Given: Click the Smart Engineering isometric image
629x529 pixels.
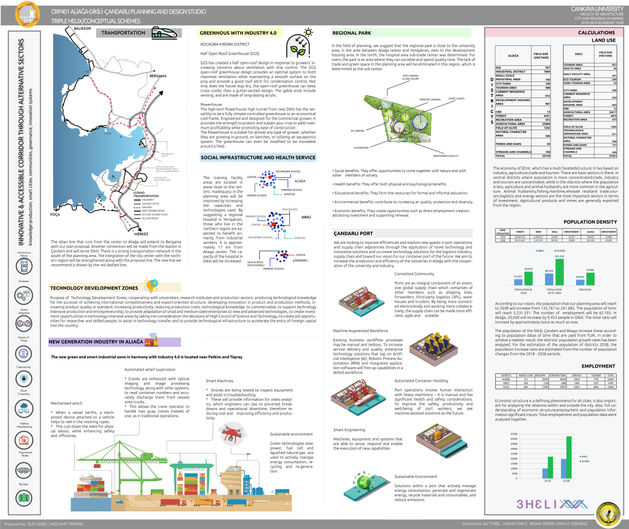Looking at the screenshot, I should pyautogui.click(x=441, y=440).
